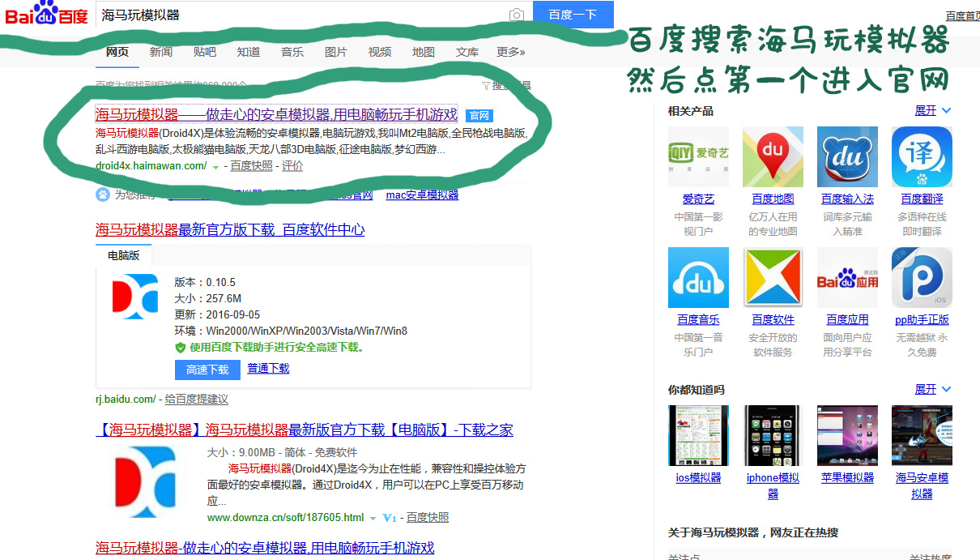980x560 pixels.
Task: Open 百度快照 of the downza result
Action: (x=428, y=518)
